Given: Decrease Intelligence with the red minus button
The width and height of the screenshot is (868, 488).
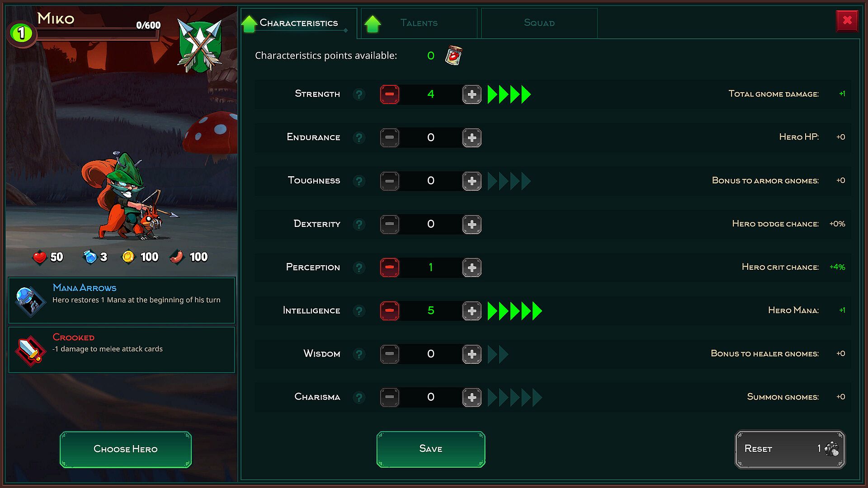Looking at the screenshot, I should [390, 311].
